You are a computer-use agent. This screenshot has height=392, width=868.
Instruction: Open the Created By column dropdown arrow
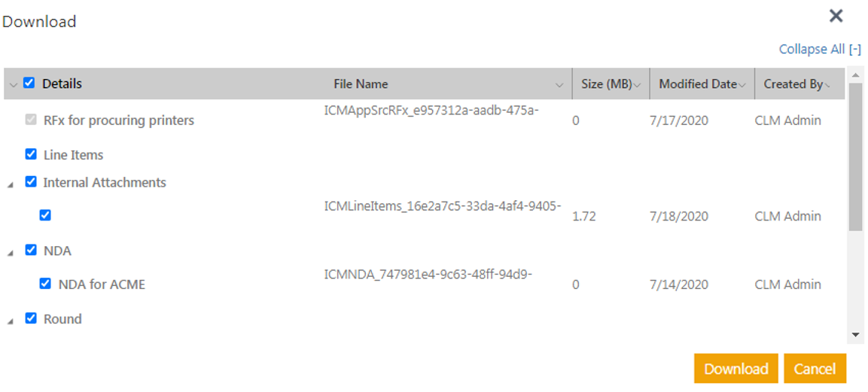tap(828, 85)
